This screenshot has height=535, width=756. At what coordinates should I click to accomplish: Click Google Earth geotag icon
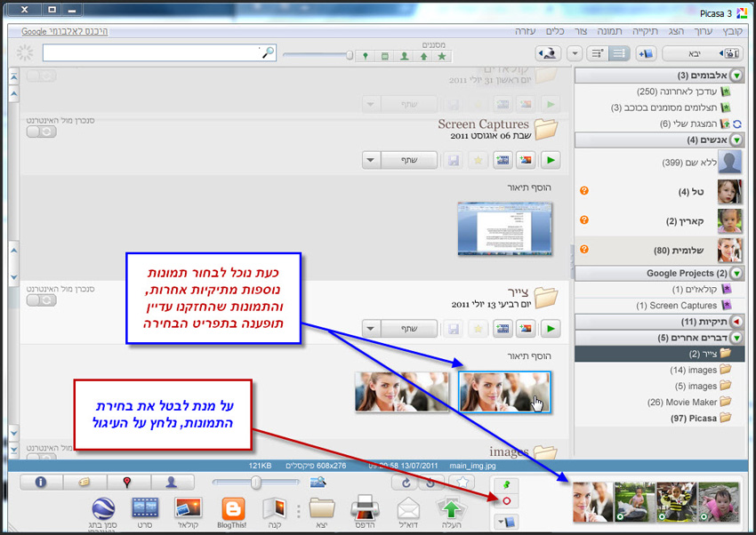[x=102, y=513]
